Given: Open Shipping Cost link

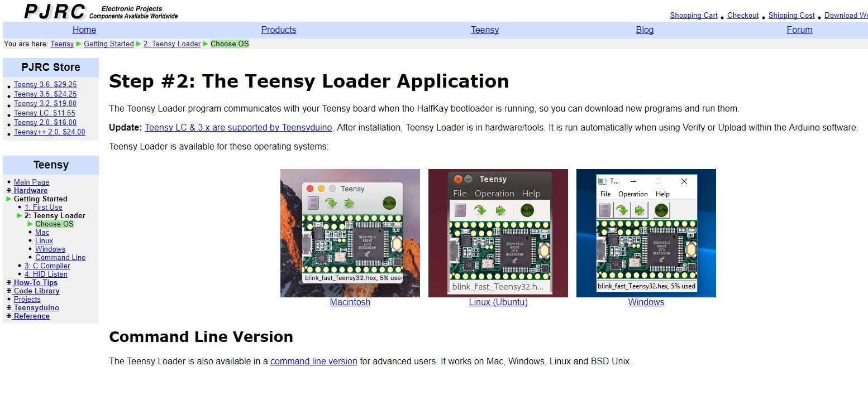Looking at the screenshot, I should 791,16.
